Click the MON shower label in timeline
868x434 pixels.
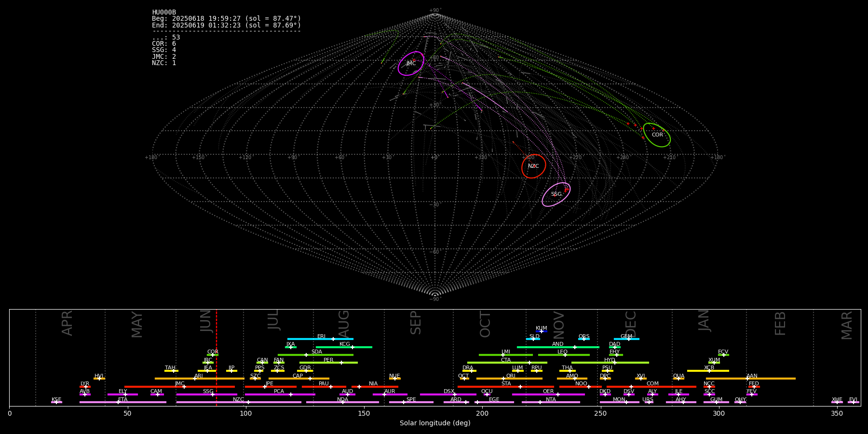pos(619,400)
